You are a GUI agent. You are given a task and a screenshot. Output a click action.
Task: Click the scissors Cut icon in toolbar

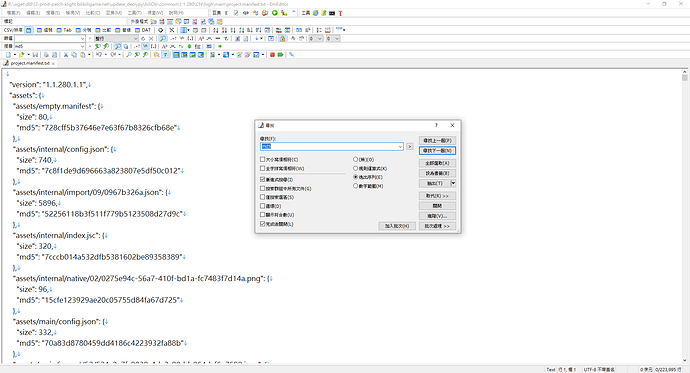coord(66,55)
